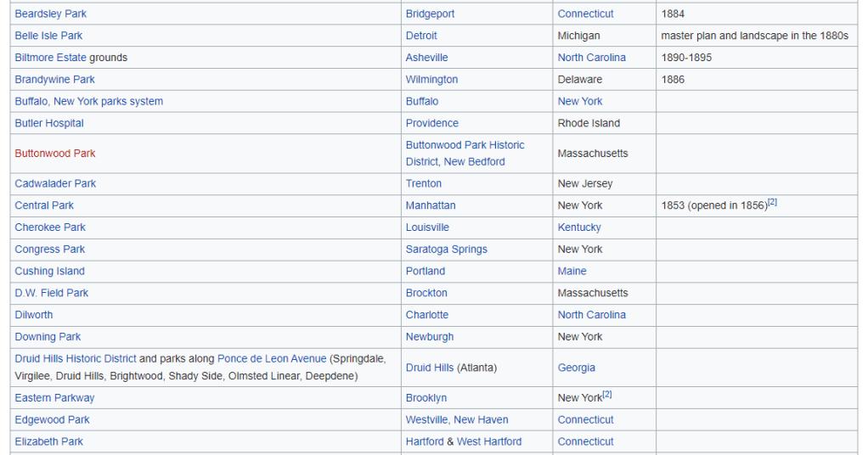Viewport: 868px width, 455px height.
Task: Click the Georgia state link
Action: click(576, 368)
